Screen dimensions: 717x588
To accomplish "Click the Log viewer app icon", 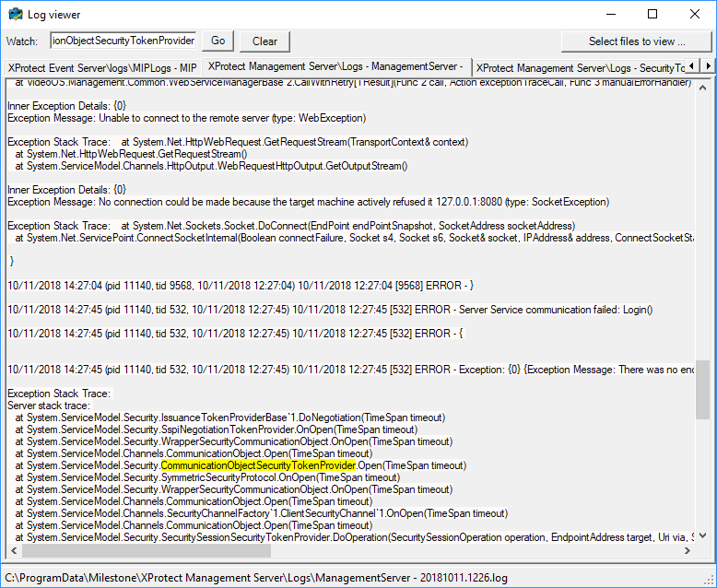I will point(16,14).
